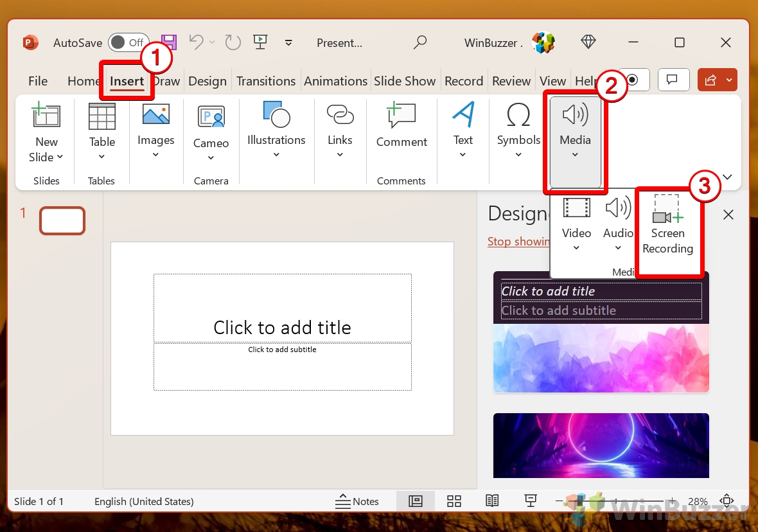The image size is (758, 532).
Task: Open the Undo history dropdown arrow
Action: point(212,42)
